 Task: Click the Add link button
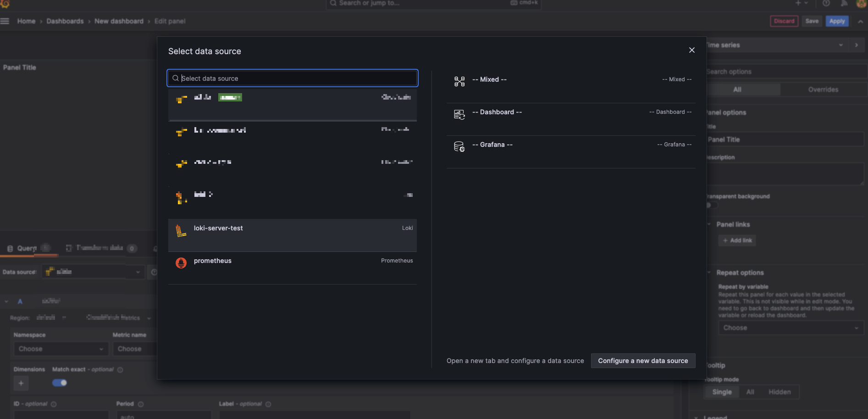(x=737, y=240)
